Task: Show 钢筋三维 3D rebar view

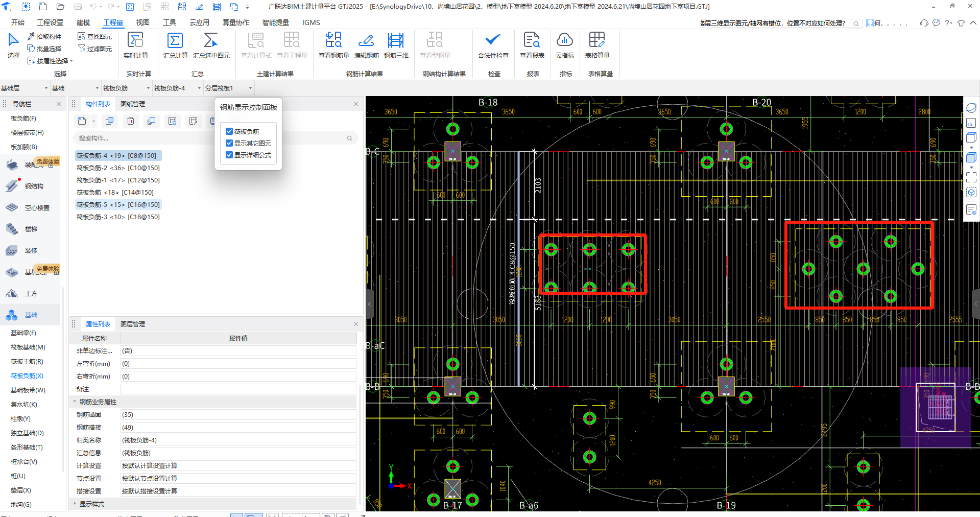Action: point(396,45)
